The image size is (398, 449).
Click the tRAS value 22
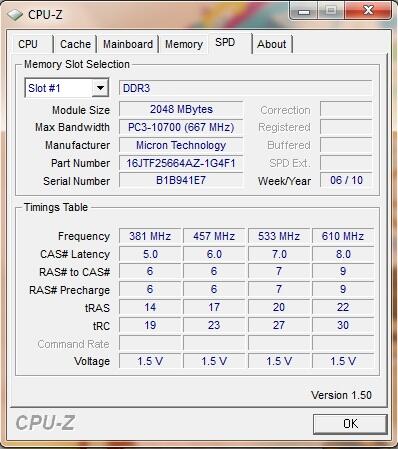point(343,307)
